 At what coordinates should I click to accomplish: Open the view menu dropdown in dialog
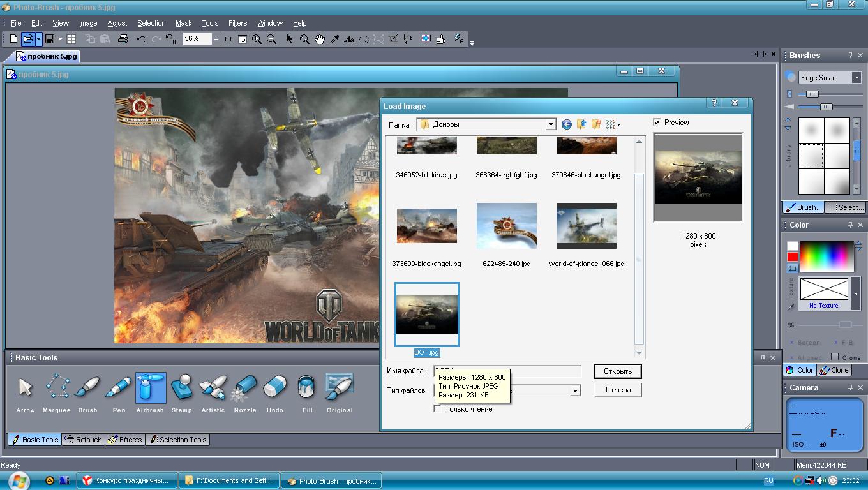click(613, 124)
